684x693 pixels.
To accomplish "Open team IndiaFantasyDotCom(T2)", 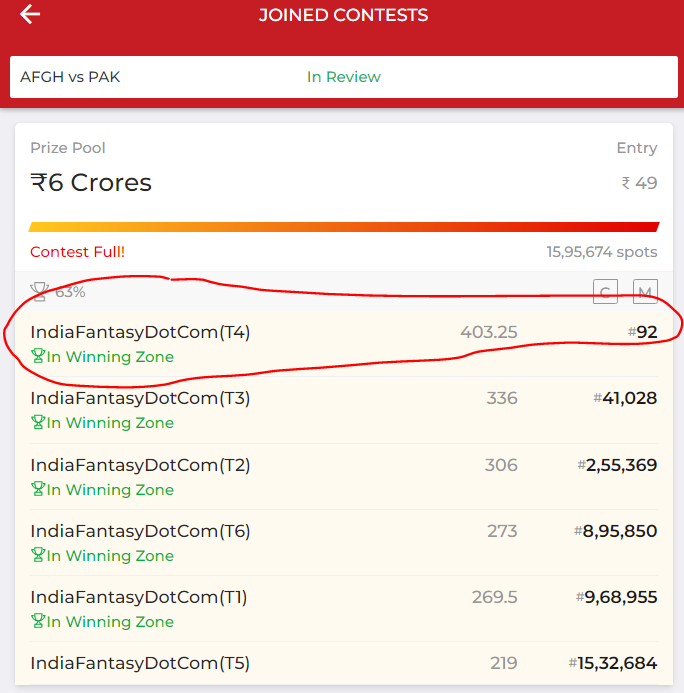I will [140, 465].
